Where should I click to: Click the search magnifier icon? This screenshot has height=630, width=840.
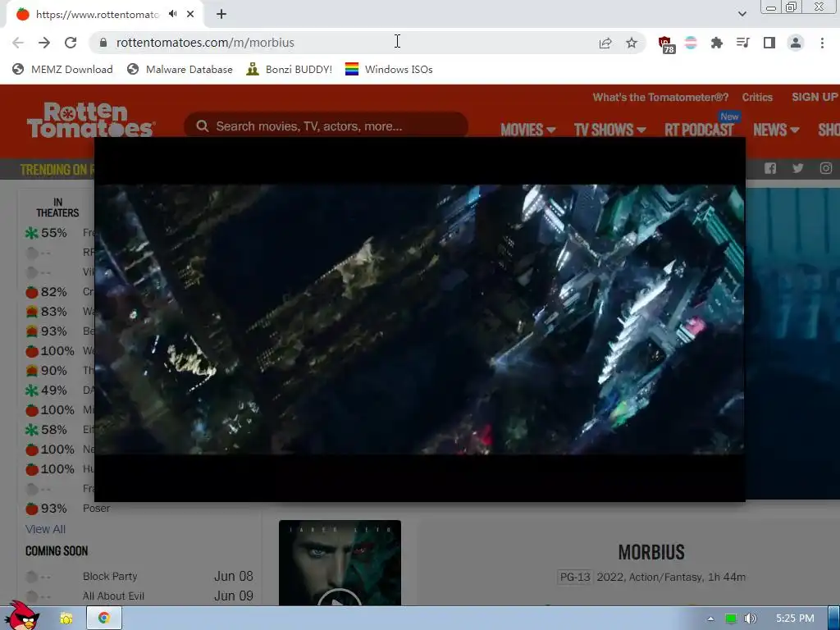202,126
